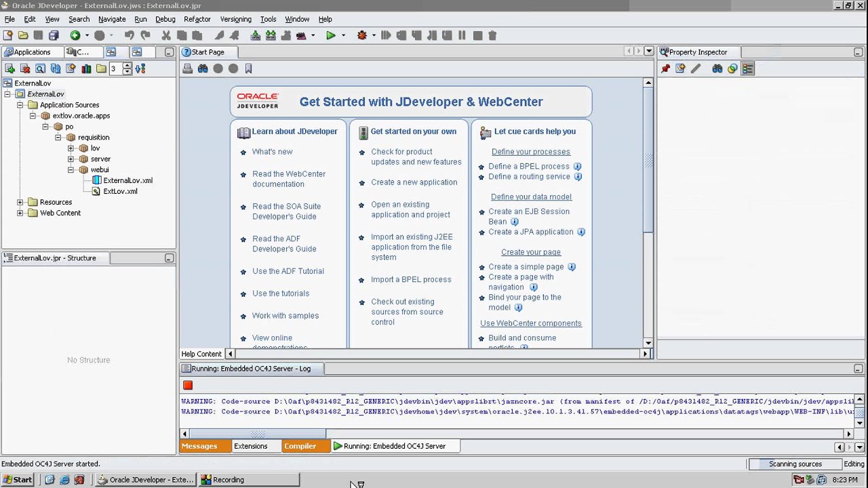Expand the Web Content folder
Screen dimensions: 868x488
(x=20, y=213)
